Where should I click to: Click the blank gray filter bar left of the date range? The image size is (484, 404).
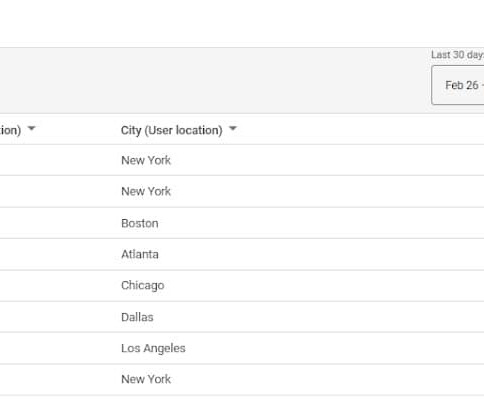213,81
